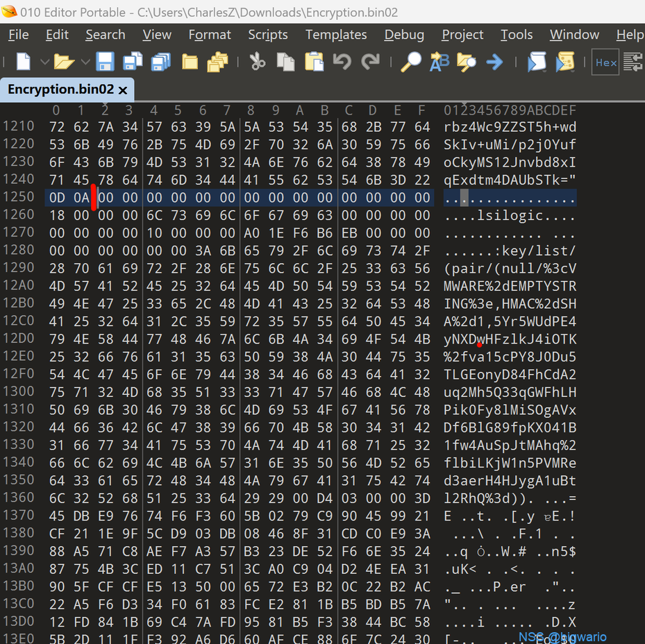Redo the last edit
This screenshot has height=644, width=645.
tap(370, 62)
